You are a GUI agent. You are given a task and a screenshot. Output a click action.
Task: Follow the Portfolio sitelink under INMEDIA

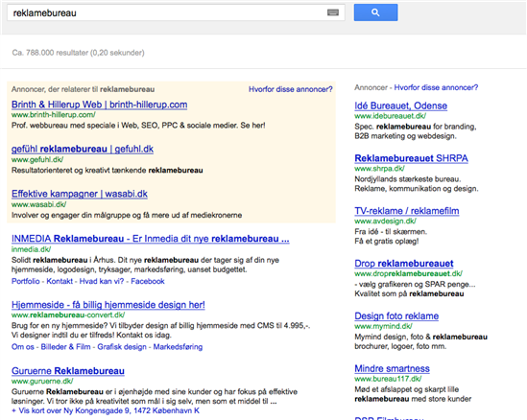(26, 281)
